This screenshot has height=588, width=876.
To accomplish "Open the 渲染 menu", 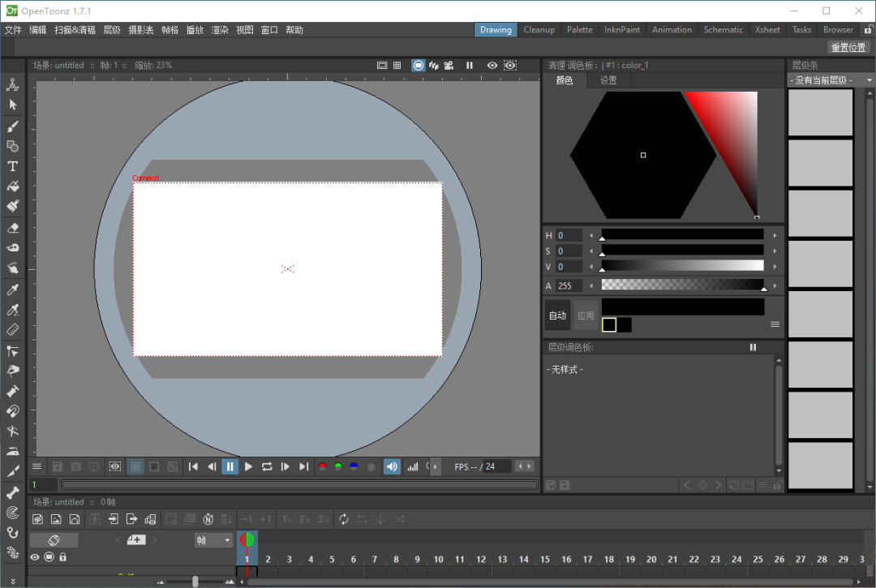I will tap(220, 29).
